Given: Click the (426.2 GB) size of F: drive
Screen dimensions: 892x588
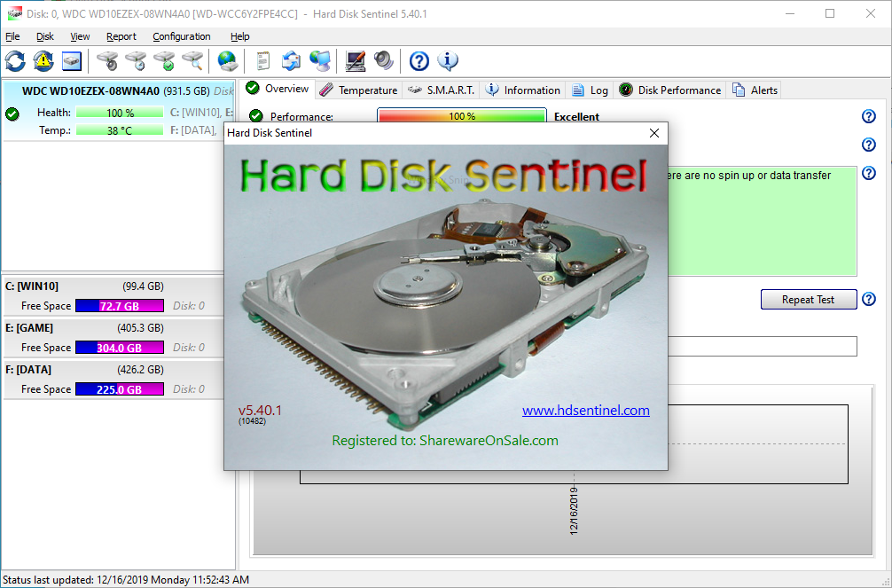Looking at the screenshot, I should 140,370.
